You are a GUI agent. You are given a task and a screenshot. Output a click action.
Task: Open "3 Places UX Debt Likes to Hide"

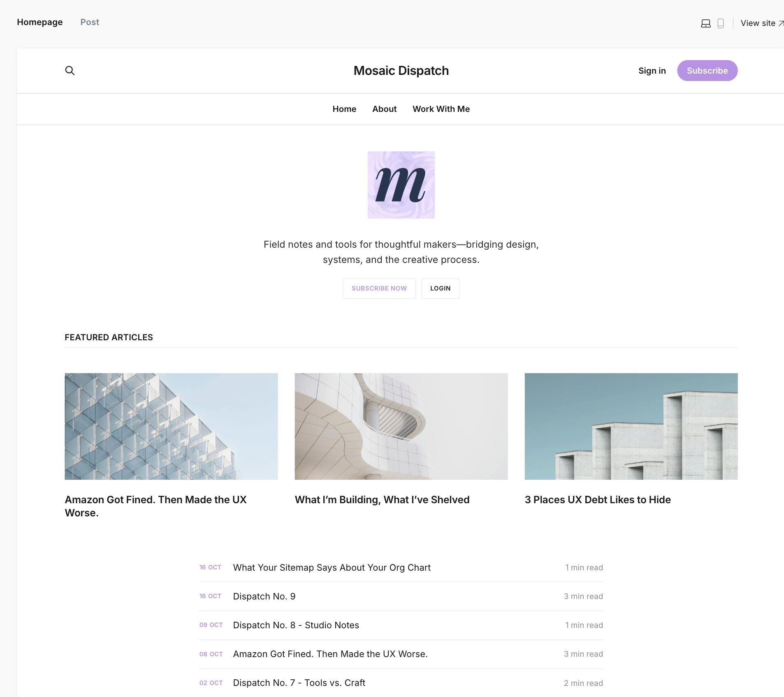pos(598,500)
